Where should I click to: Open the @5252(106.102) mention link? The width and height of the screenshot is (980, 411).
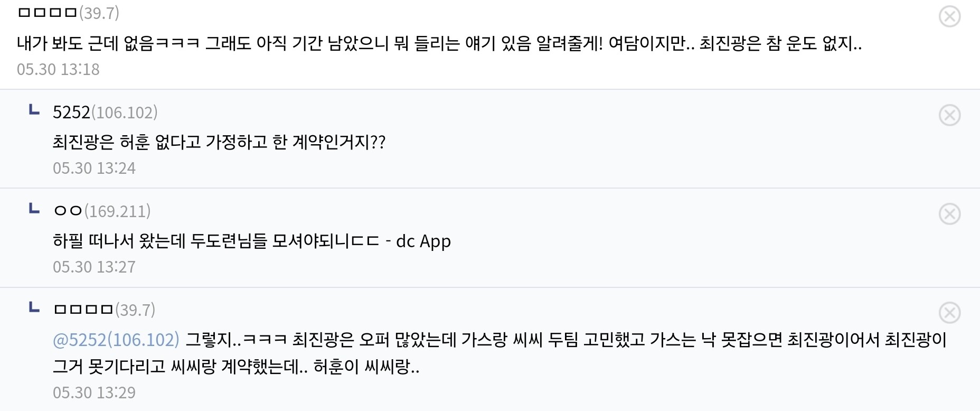point(116,339)
